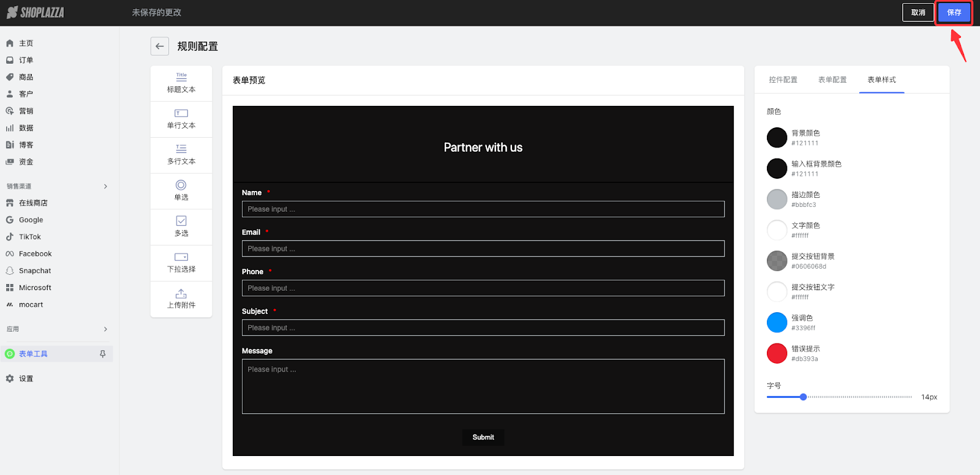Click the back arrow beside 规则配置
Screen dimensions: 980x475
click(160, 47)
